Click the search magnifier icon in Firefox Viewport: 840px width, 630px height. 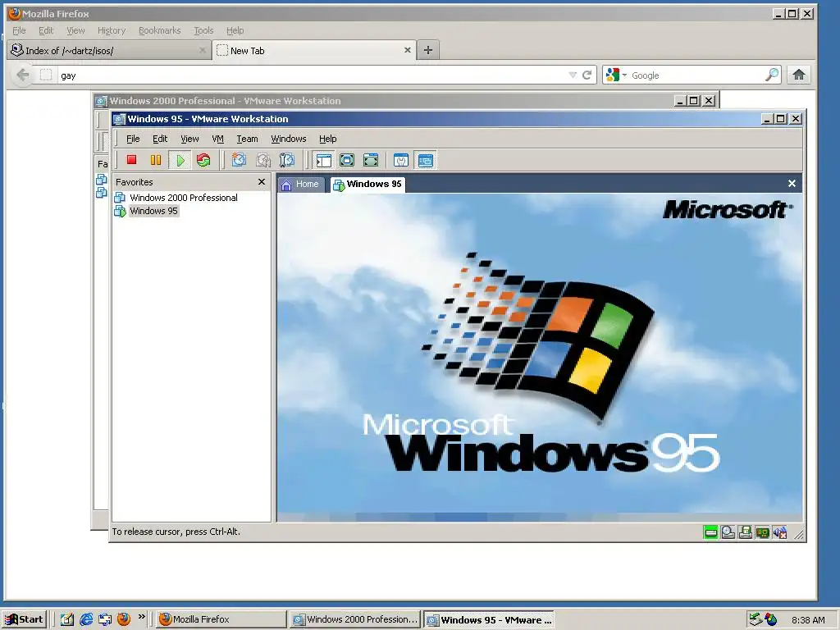[772, 75]
